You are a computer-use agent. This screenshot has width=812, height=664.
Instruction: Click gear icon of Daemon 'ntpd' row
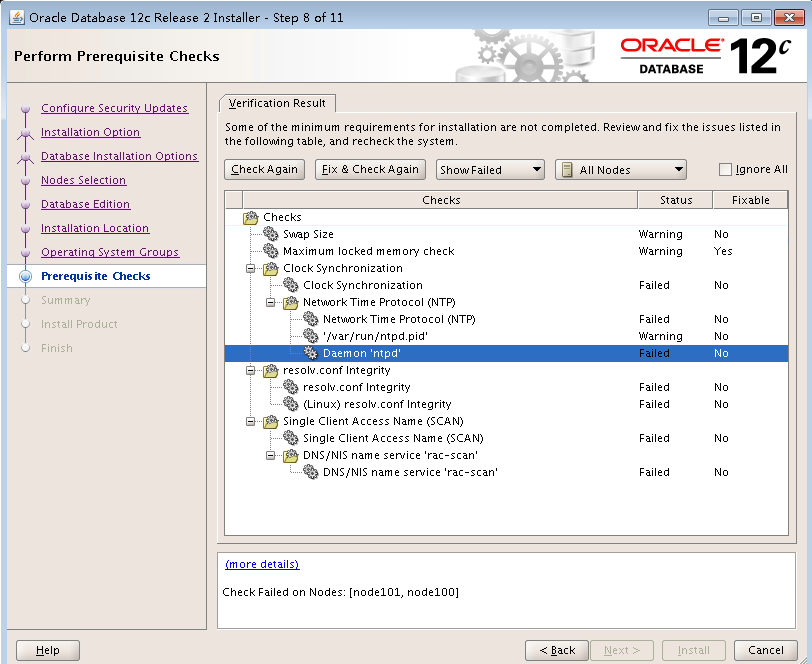click(x=311, y=353)
